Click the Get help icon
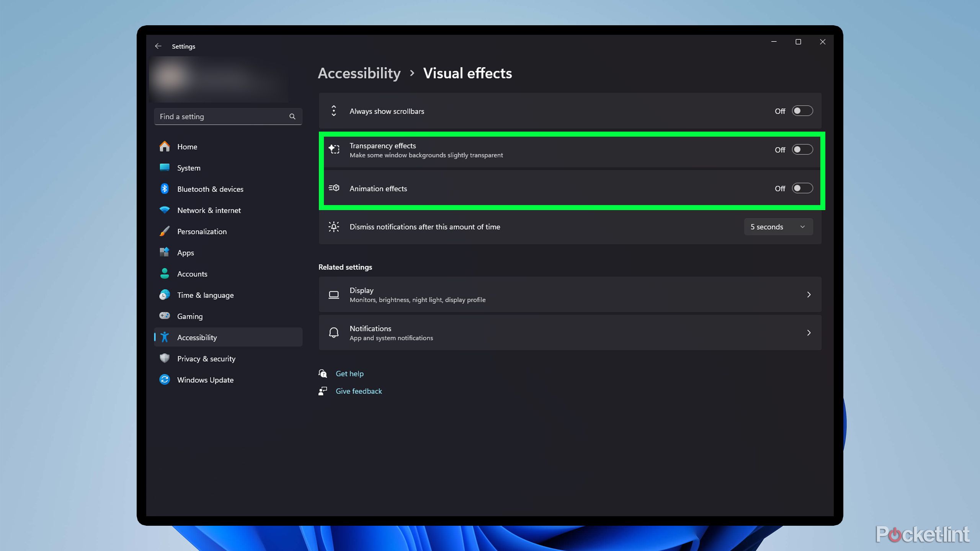 [323, 373]
